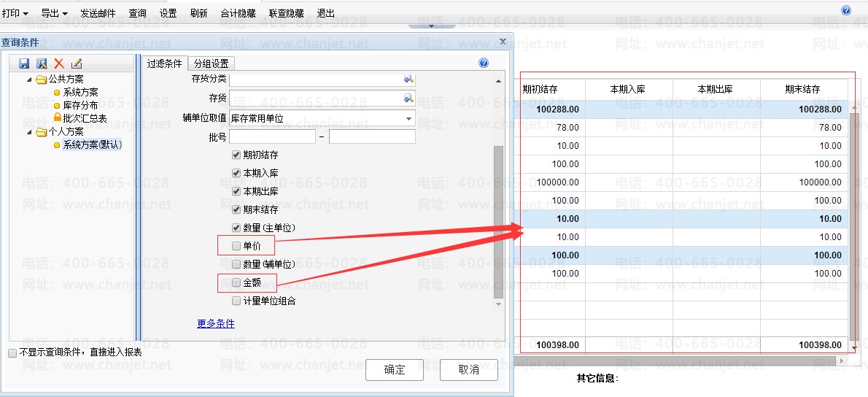Screen dimensions: 868x397
Task: Click the 100398.00 total in 期初结存 column
Action: coord(558,345)
